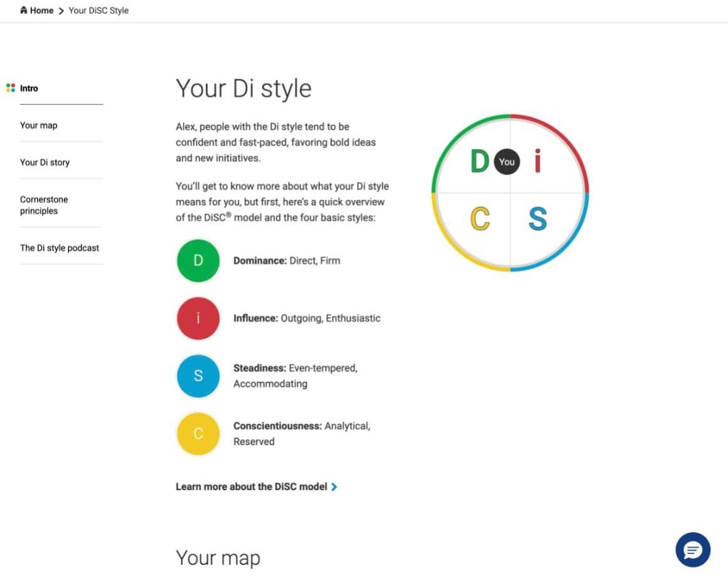Viewport: 728px width, 583px height.
Task: Click the dark 'You' dot on the DiSC map
Action: click(506, 162)
